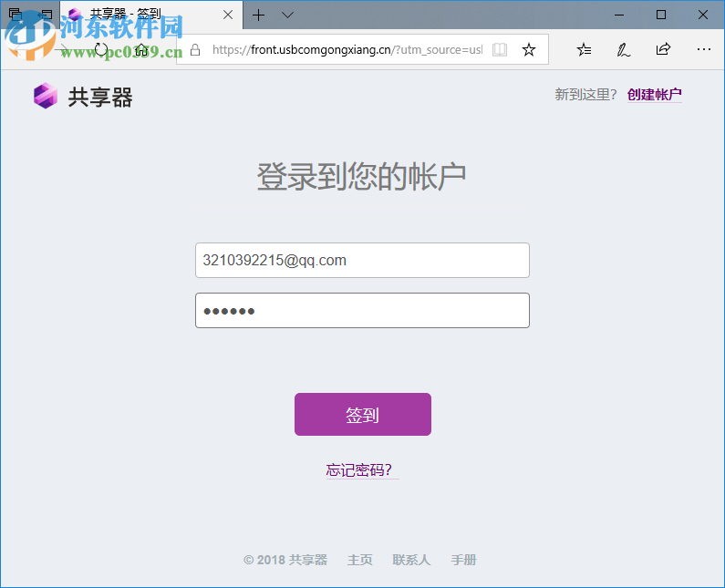Viewport: 725px width, 588px height.
Task: Click the purple 签到 button
Action: click(363, 414)
